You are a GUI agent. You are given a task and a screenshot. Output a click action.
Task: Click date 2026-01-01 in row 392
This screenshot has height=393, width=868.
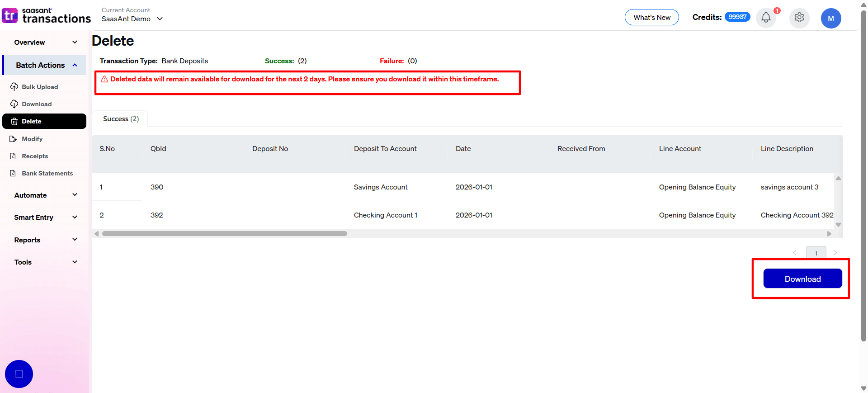tap(474, 215)
